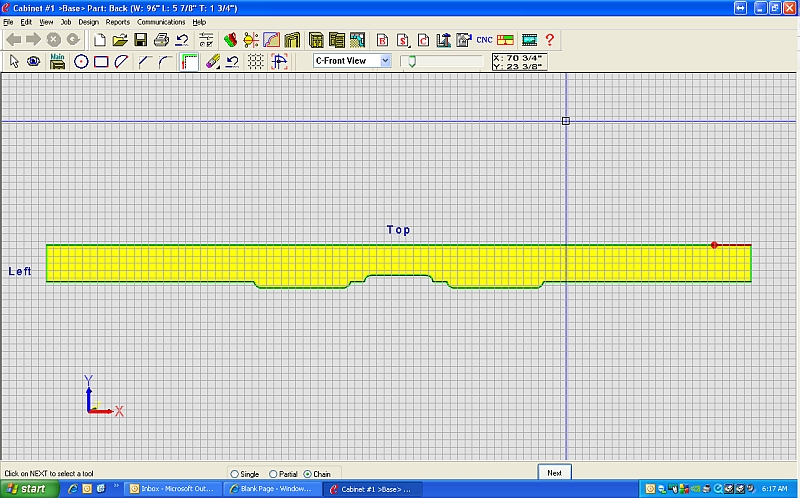
Task: Select the circle drawing tool
Action: (81, 61)
